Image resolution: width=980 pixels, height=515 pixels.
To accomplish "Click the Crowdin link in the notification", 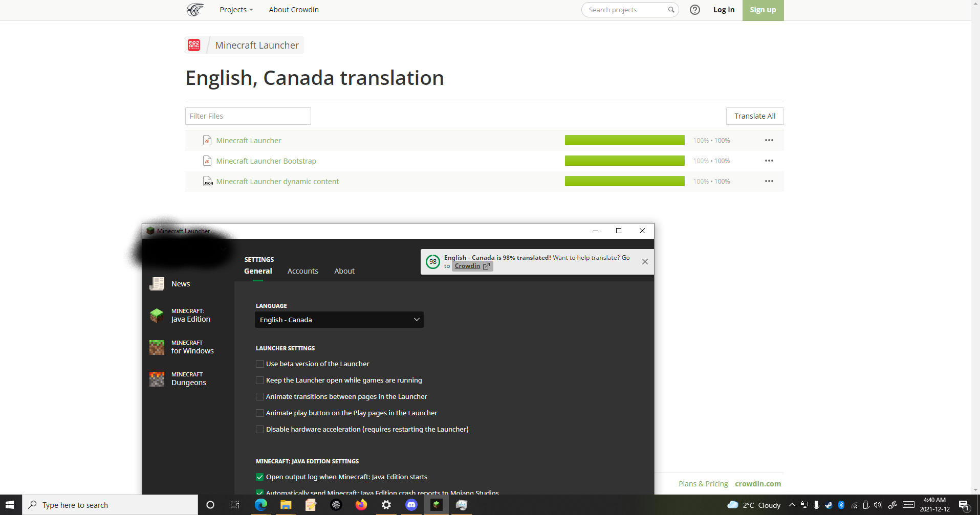I will [472, 266].
